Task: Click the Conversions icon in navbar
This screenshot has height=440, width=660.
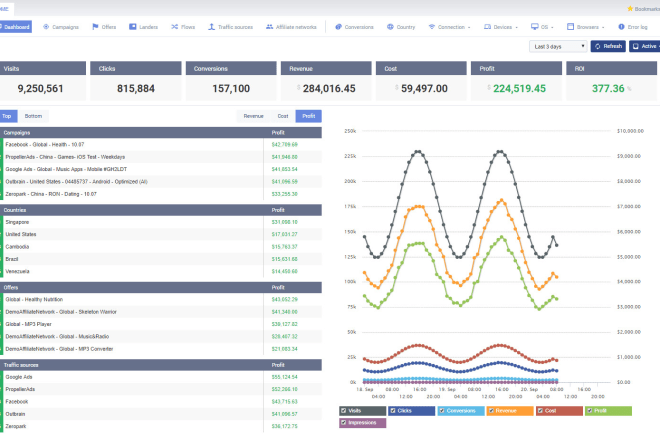Action: tap(338, 27)
